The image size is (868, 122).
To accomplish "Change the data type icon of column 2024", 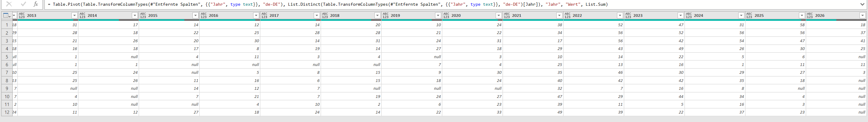I will click(x=689, y=15).
